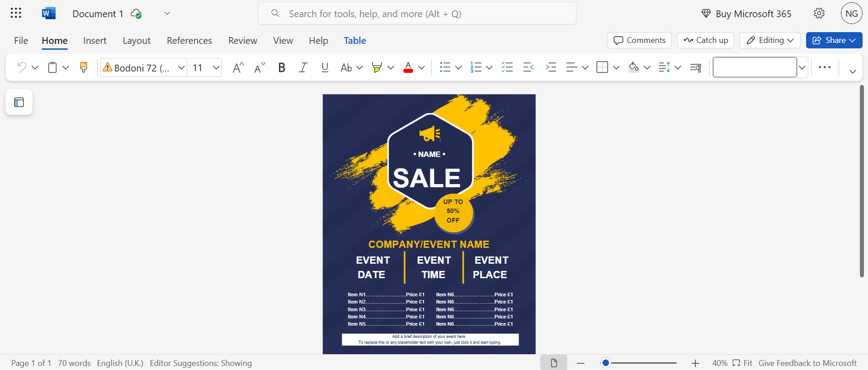The image size is (868, 370).
Task: Open the font name dropdown
Action: pyautogui.click(x=181, y=67)
